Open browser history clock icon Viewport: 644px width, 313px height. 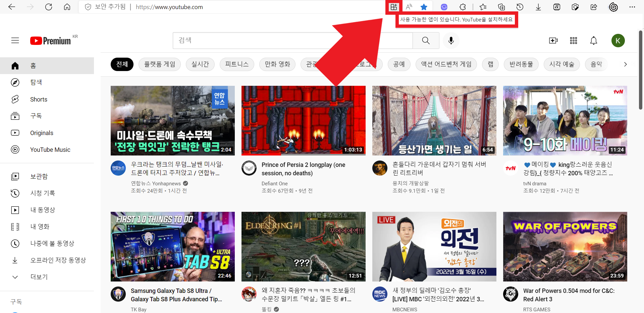[x=520, y=7]
